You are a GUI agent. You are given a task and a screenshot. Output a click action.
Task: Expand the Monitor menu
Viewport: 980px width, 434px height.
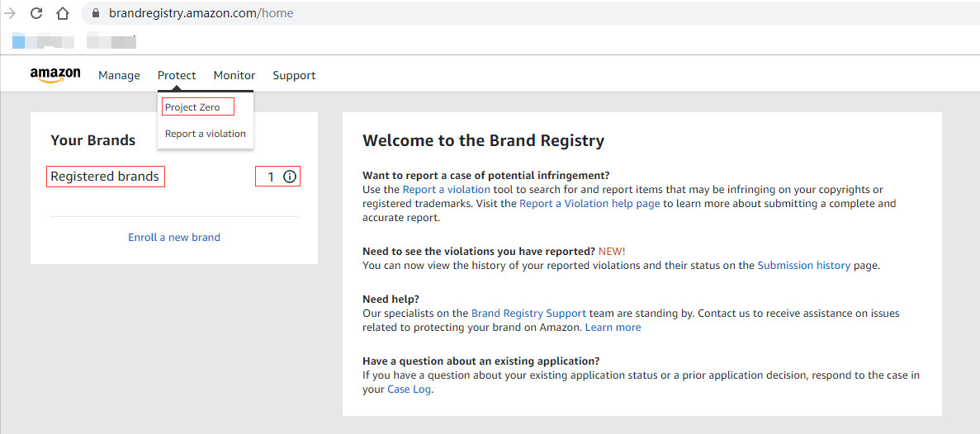click(x=234, y=75)
